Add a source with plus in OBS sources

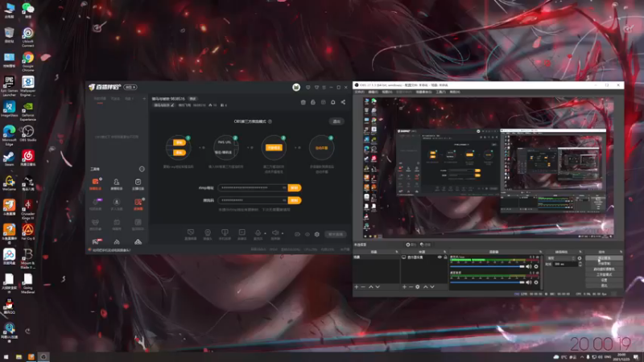click(405, 287)
